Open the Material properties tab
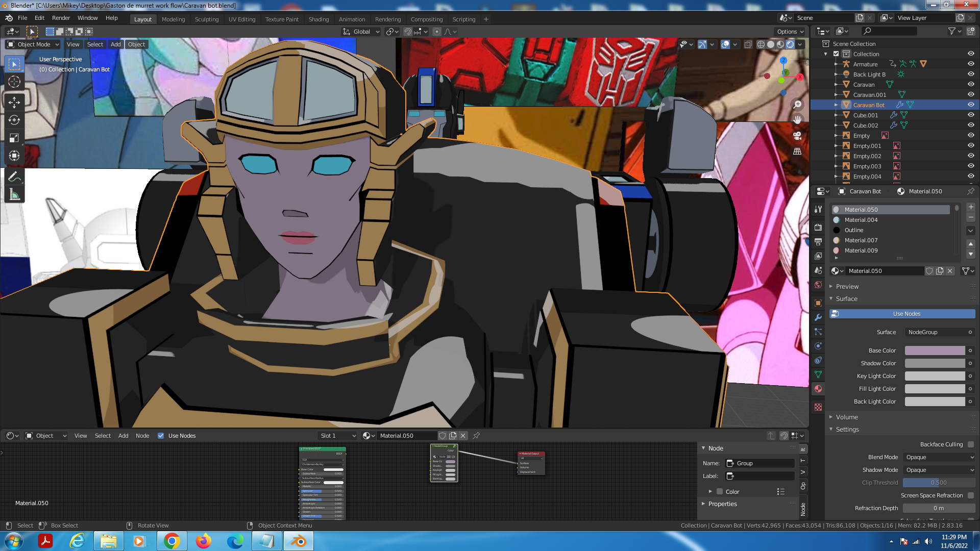 [818, 389]
